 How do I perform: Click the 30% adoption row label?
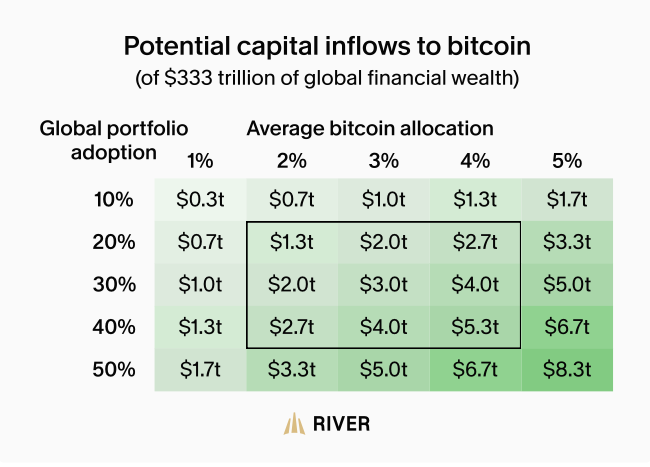pyautogui.click(x=114, y=284)
